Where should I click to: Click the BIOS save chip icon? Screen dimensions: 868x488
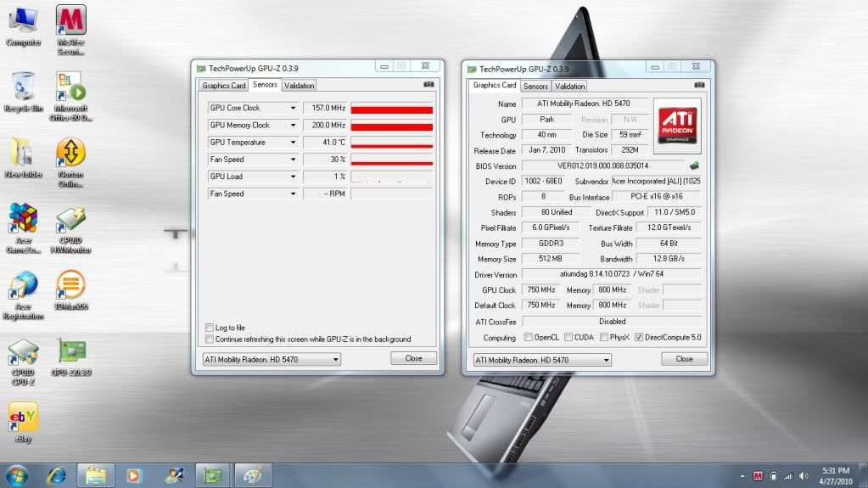point(694,165)
